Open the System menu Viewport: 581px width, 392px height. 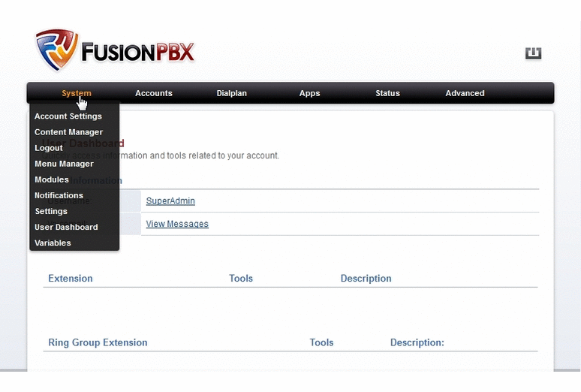click(x=77, y=93)
